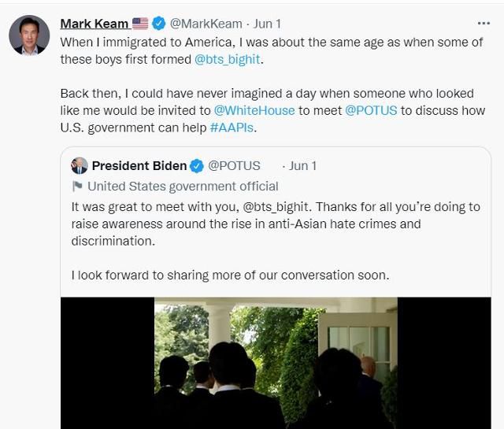The image size is (504, 429).
Task: Click President Biden's small profile avatar
Action: coord(80,165)
